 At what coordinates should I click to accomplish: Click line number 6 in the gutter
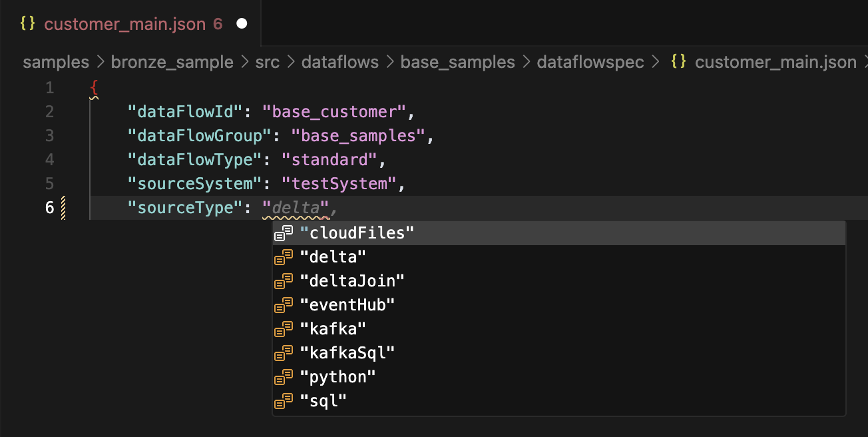click(x=49, y=207)
